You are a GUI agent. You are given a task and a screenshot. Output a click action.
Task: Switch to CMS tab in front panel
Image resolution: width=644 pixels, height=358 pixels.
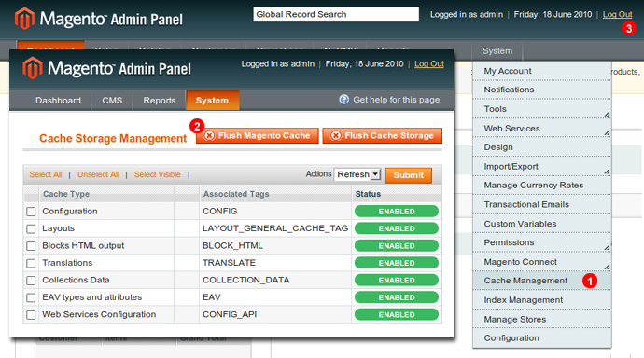[x=112, y=101]
